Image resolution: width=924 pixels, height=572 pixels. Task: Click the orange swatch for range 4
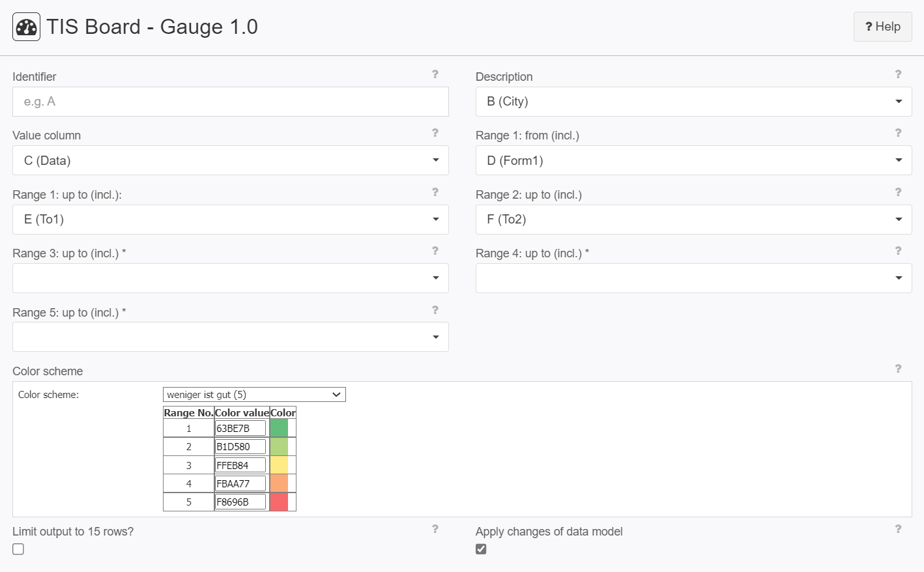(279, 483)
